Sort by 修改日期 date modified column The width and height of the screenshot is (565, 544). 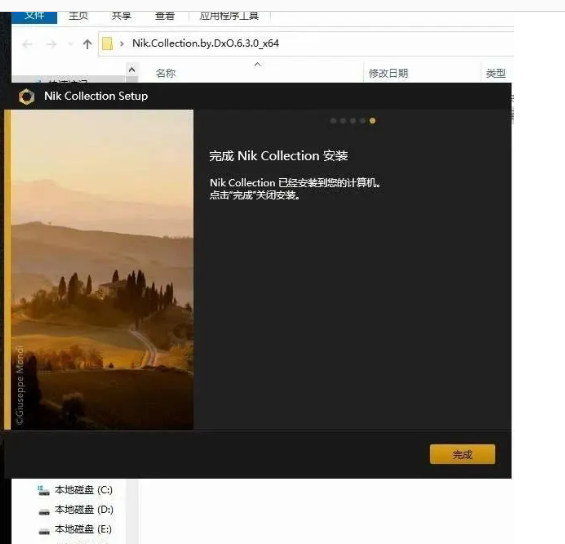(x=388, y=73)
